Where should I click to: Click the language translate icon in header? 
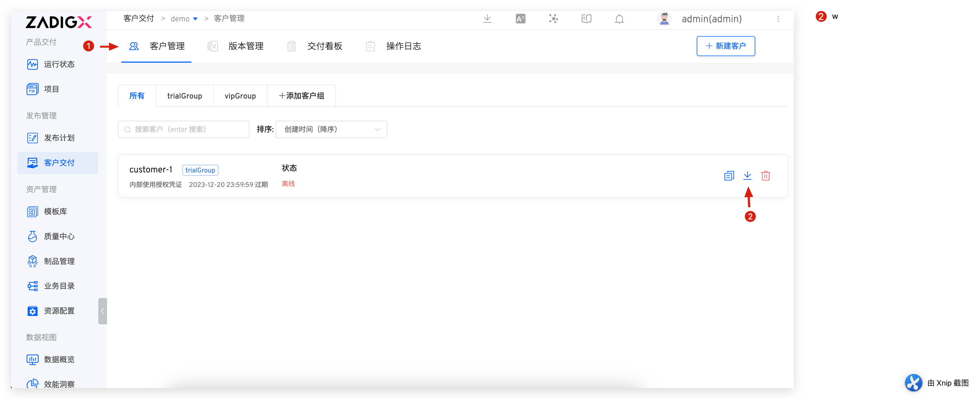point(520,19)
